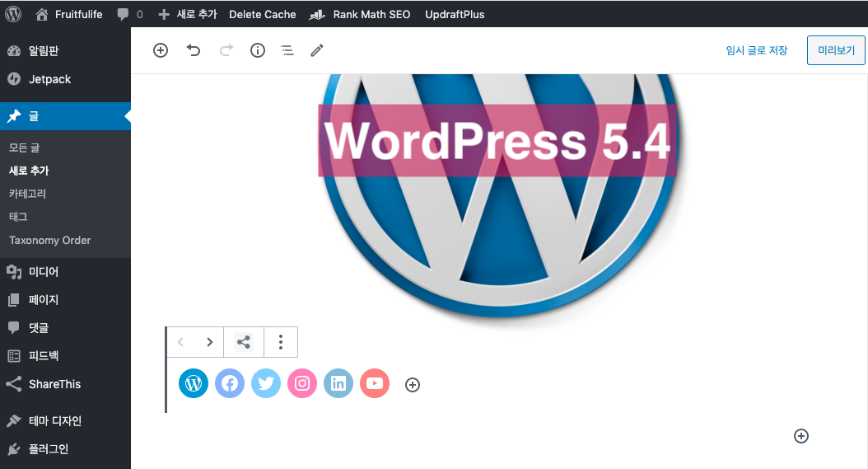Open block navigation list icon
Image resolution: width=868 pixels, height=469 pixels.
(287, 50)
